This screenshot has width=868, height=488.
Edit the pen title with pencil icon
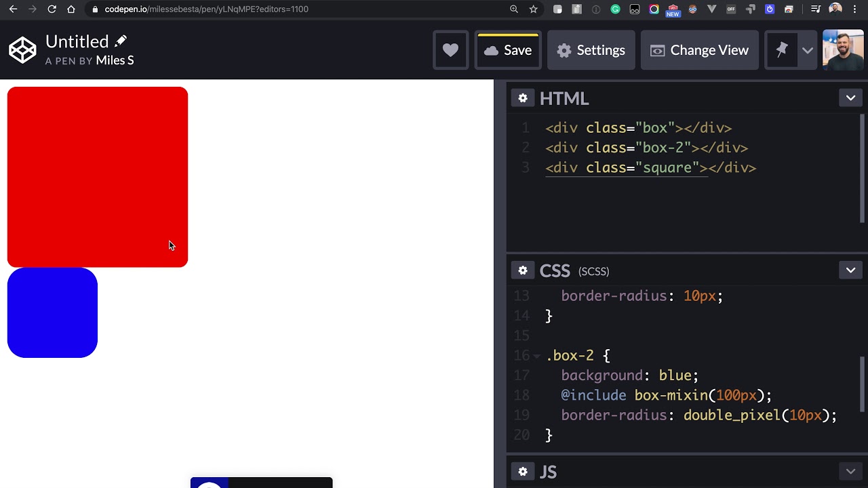121,41
